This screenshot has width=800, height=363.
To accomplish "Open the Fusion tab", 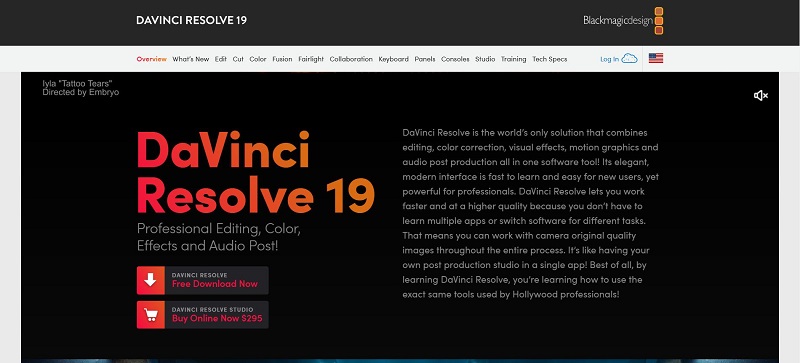I will click(x=282, y=59).
